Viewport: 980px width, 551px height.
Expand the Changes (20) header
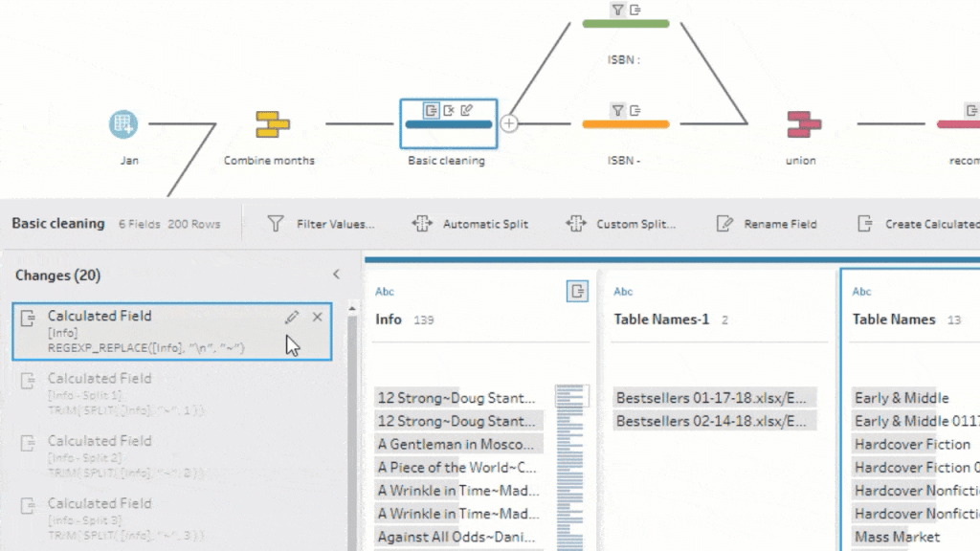[x=57, y=275]
